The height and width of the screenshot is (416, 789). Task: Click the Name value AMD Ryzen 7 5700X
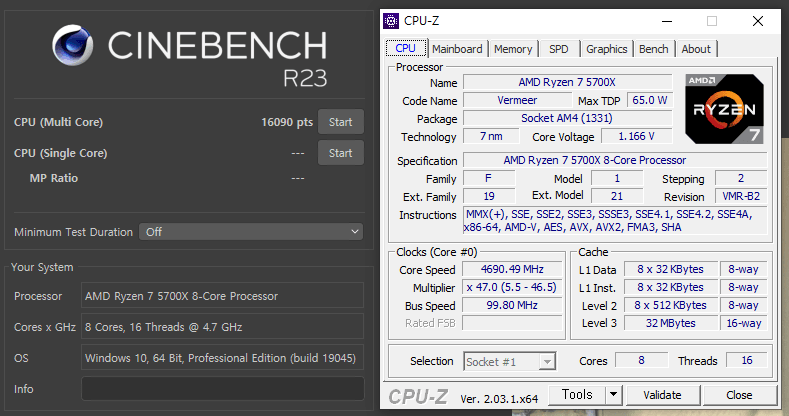567,82
